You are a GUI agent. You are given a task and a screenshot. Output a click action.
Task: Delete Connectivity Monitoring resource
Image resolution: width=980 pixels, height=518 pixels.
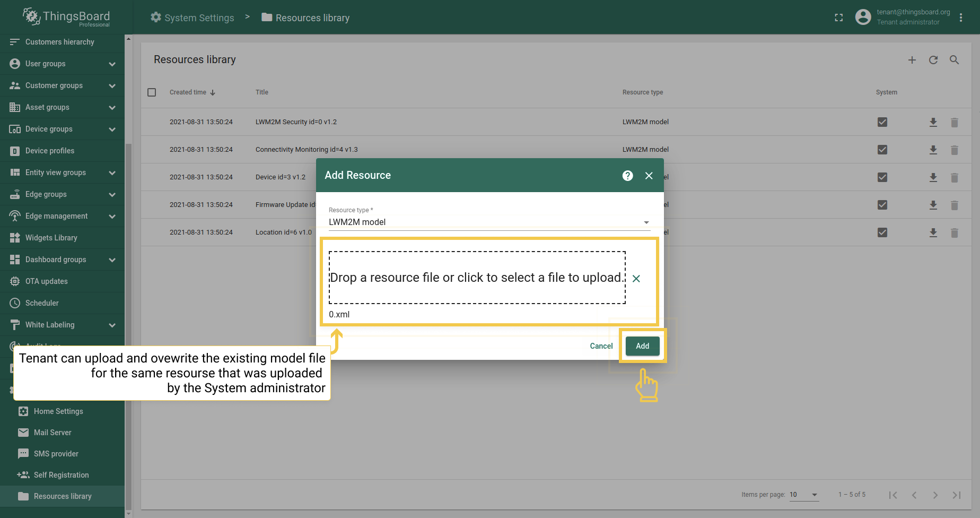pyautogui.click(x=955, y=150)
